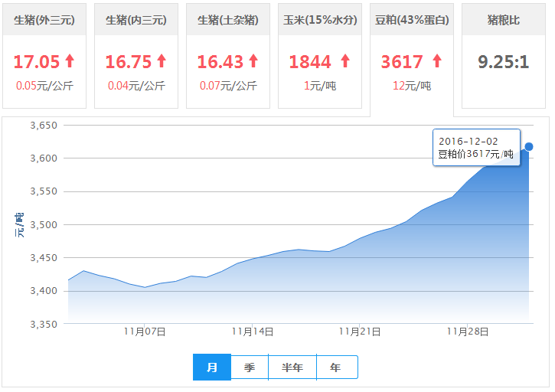The height and width of the screenshot is (392, 555).
Task: Click the 3,500 y-axis label
Action: click(x=44, y=225)
